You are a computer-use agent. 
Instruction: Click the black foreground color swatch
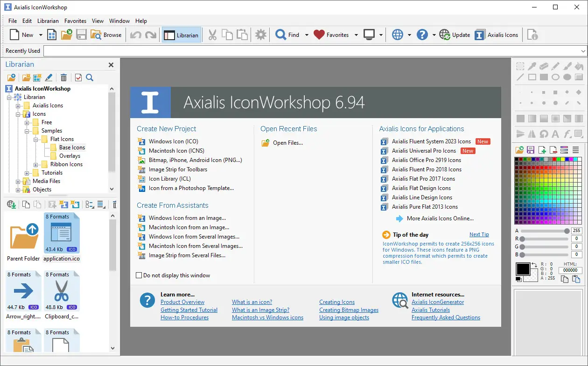(x=523, y=269)
